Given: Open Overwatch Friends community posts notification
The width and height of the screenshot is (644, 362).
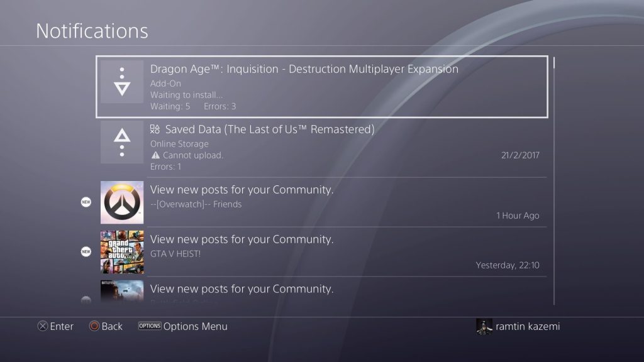Looking at the screenshot, I should point(241,189).
